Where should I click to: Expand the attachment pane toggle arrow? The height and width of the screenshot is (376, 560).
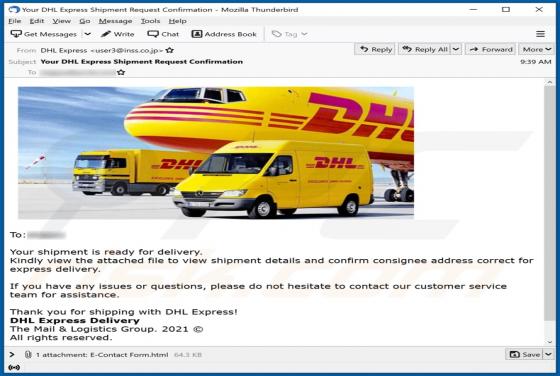[12, 355]
